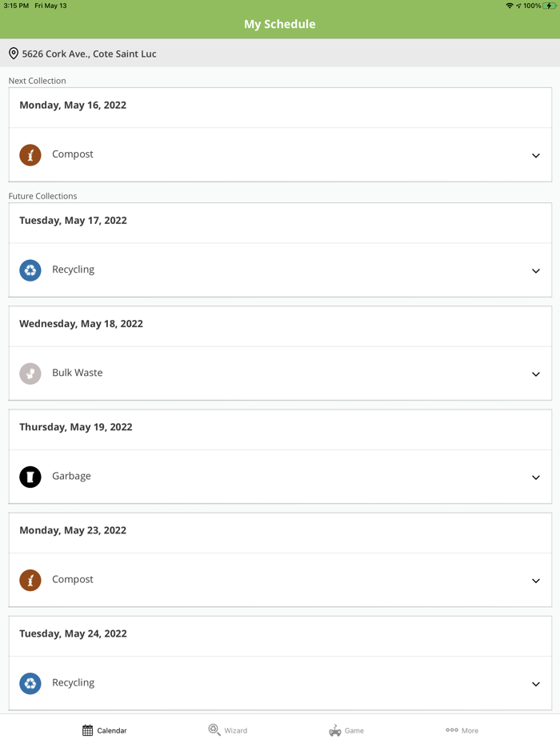Click the location pin icon beside the address

point(14,54)
